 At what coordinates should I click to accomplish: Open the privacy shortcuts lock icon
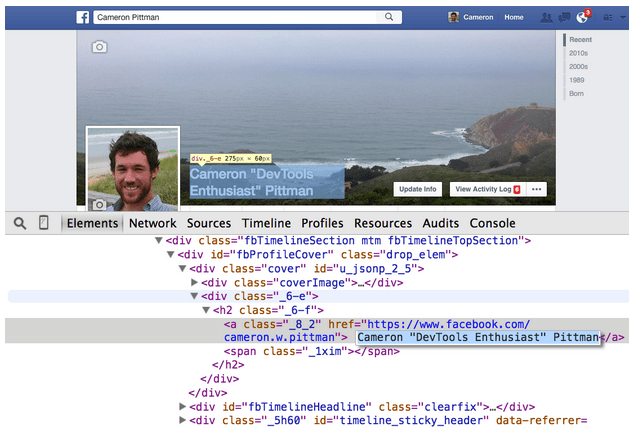(x=608, y=17)
